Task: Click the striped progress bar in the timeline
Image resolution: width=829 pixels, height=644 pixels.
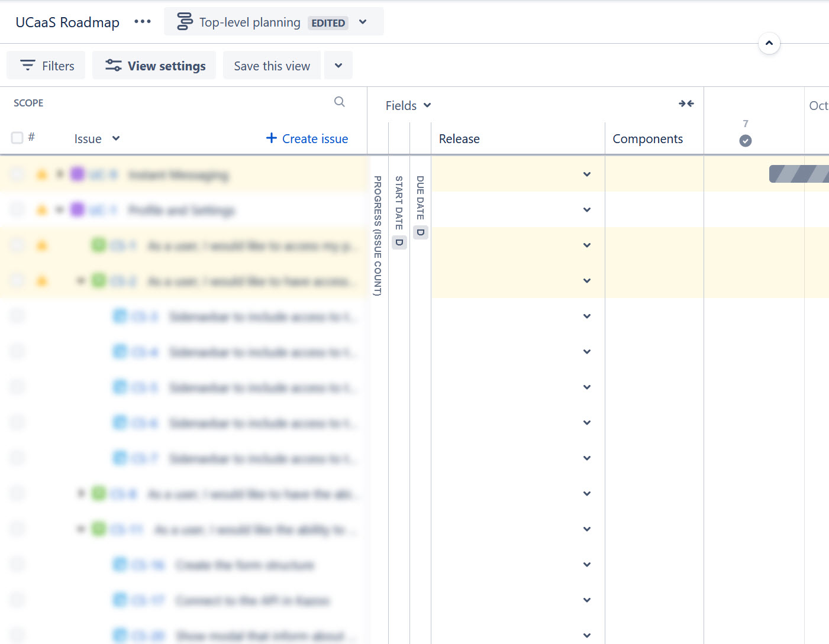Action: pos(799,173)
